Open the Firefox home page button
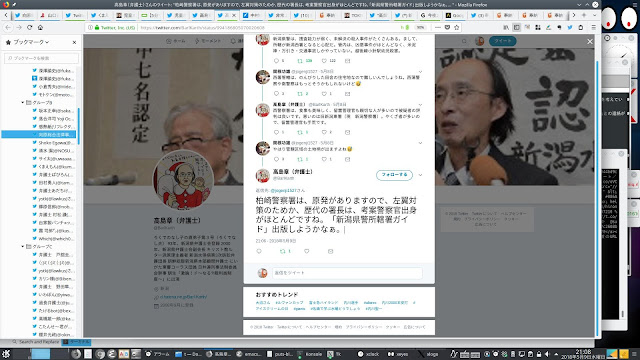This screenshot has width=640, height=360. point(40,27)
